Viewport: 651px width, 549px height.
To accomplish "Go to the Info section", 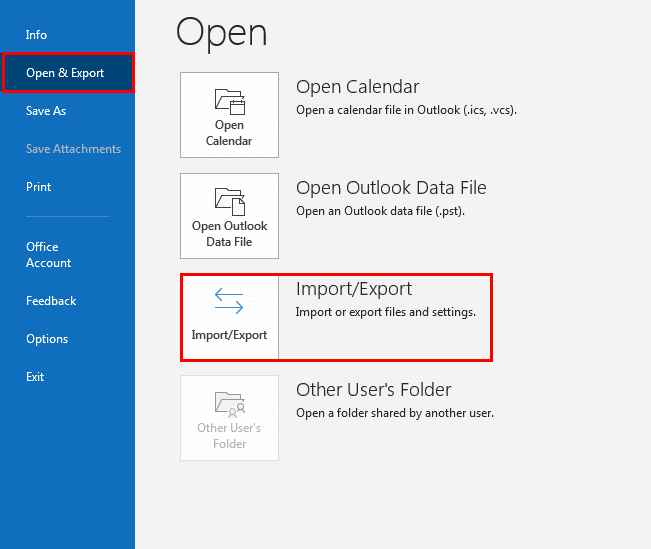I will (36, 35).
